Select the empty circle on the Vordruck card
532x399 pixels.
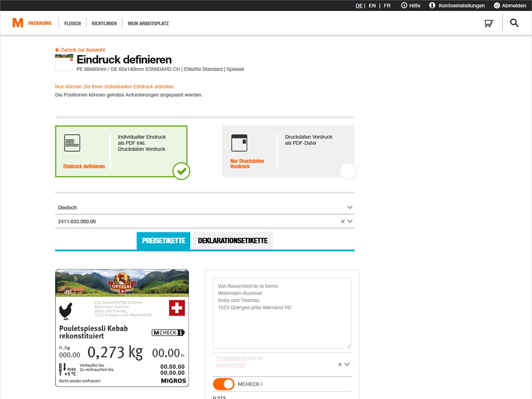tap(348, 171)
